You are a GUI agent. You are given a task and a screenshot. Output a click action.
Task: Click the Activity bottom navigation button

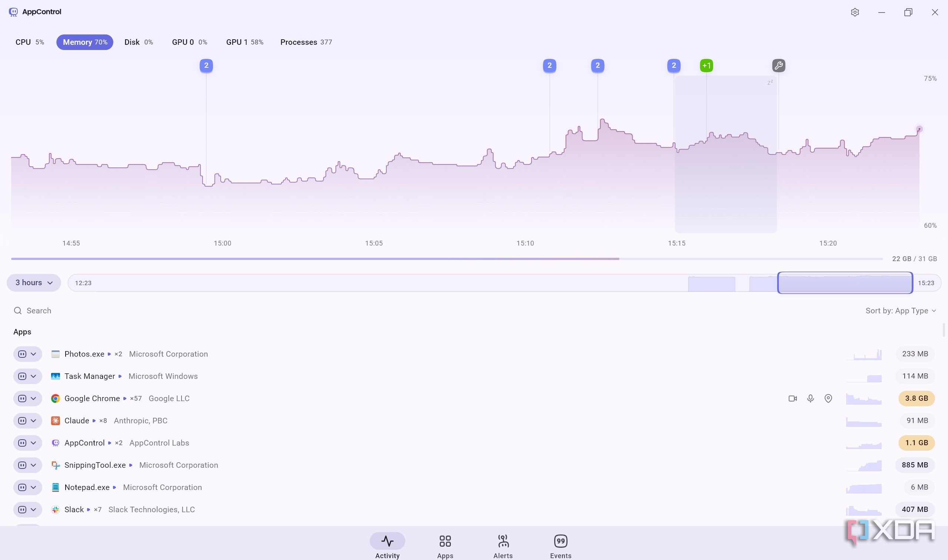(x=387, y=546)
